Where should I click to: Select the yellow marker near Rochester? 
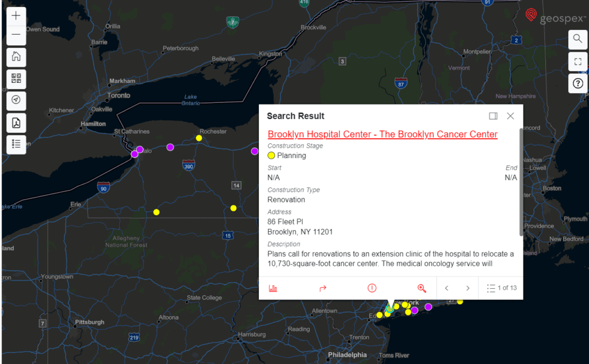(x=199, y=138)
